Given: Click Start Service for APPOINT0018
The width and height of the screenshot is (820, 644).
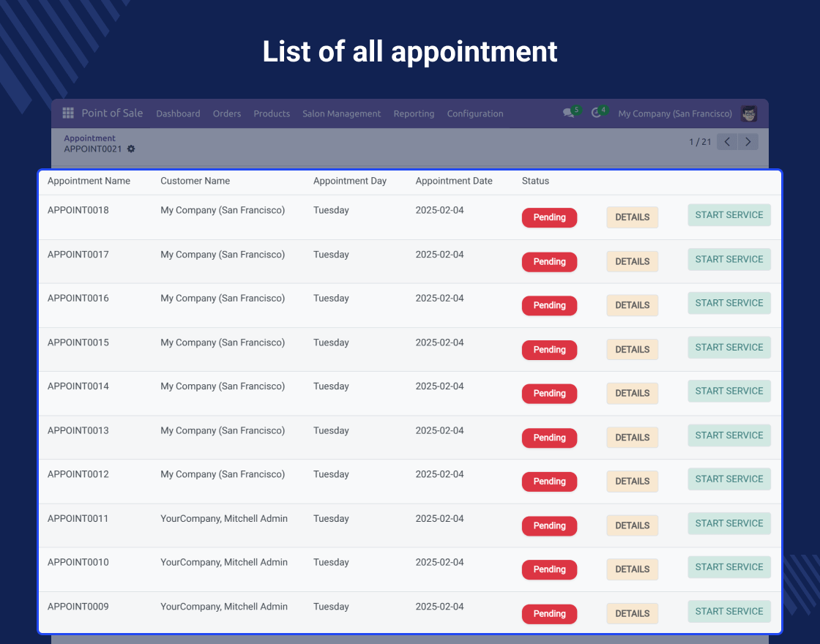Looking at the screenshot, I should [729, 215].
